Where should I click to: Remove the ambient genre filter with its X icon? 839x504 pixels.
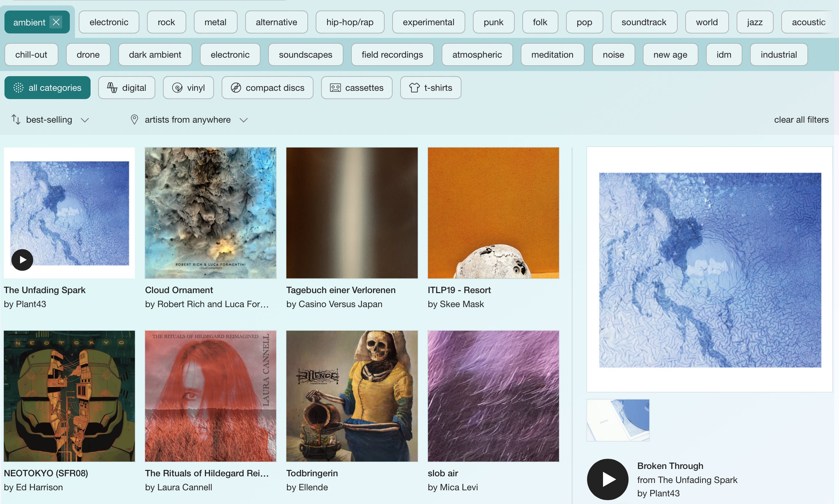click(56, 22)
